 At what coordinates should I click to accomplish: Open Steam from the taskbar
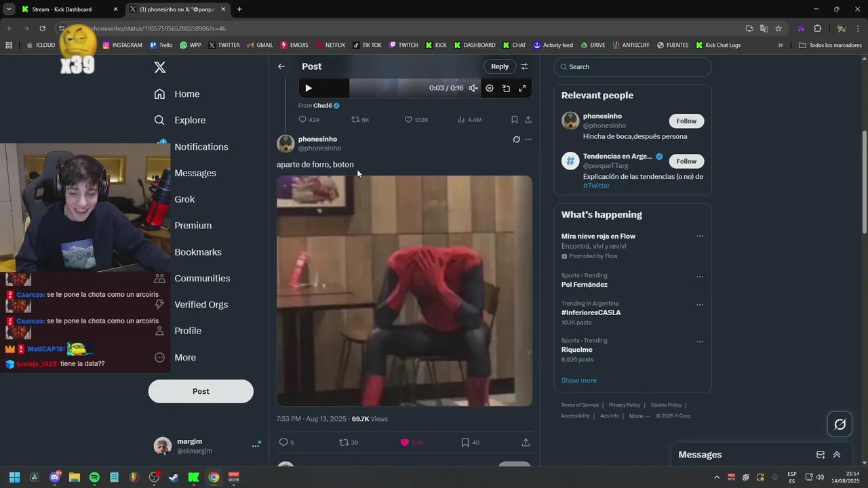tap(174, 477)
